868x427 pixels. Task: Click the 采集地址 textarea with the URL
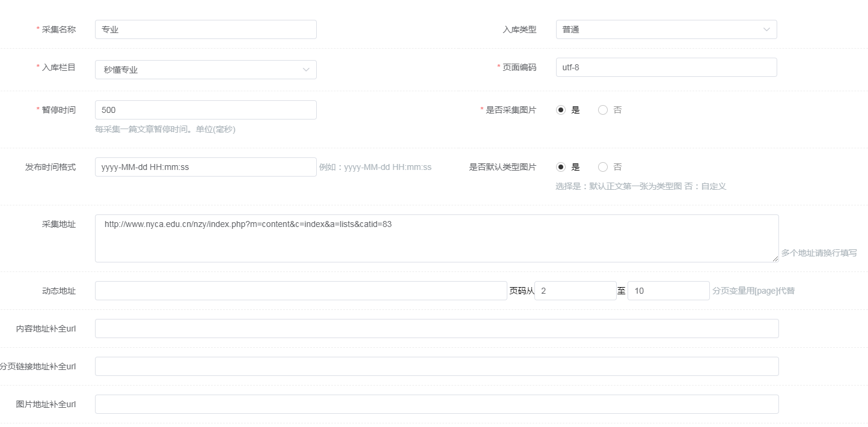[437, 238]
